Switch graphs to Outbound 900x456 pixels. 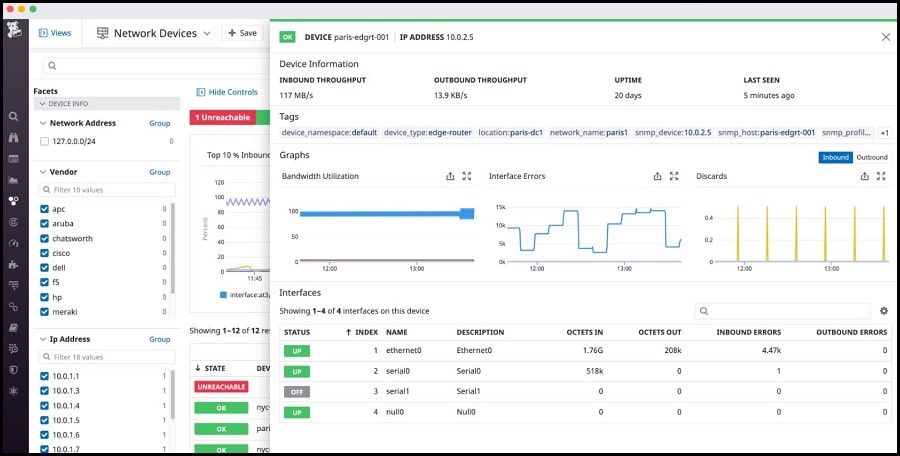pyautogui.click(x=871, y=157)
